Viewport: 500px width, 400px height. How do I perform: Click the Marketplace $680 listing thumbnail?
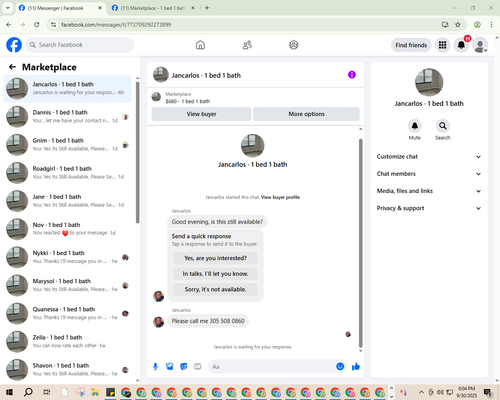(x=156, y=97)
